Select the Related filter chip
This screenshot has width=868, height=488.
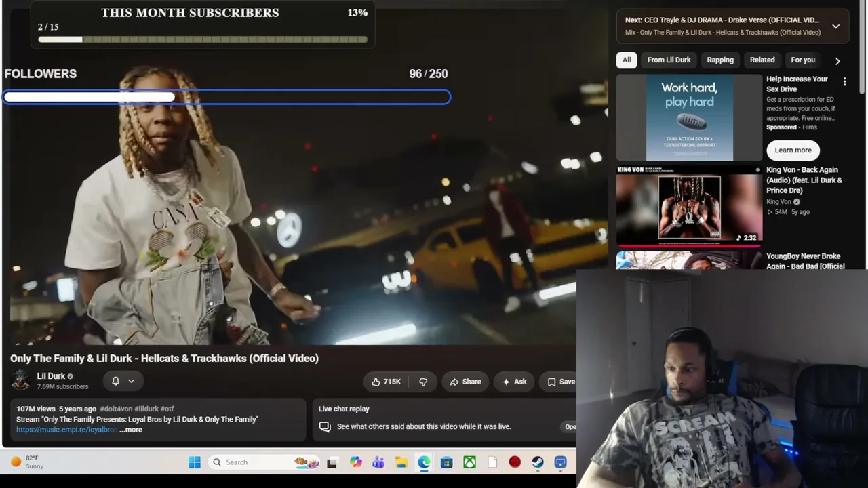[x=762, y=60]
